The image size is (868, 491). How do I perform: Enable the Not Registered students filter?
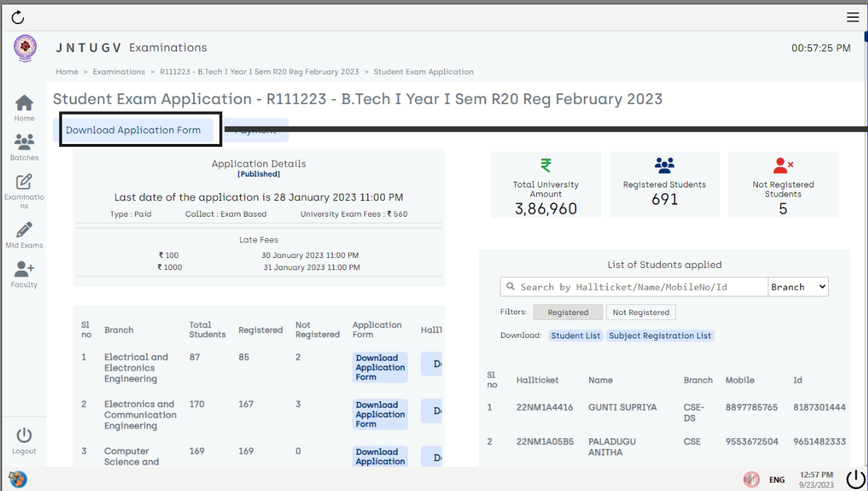click(x=640, y=312)
